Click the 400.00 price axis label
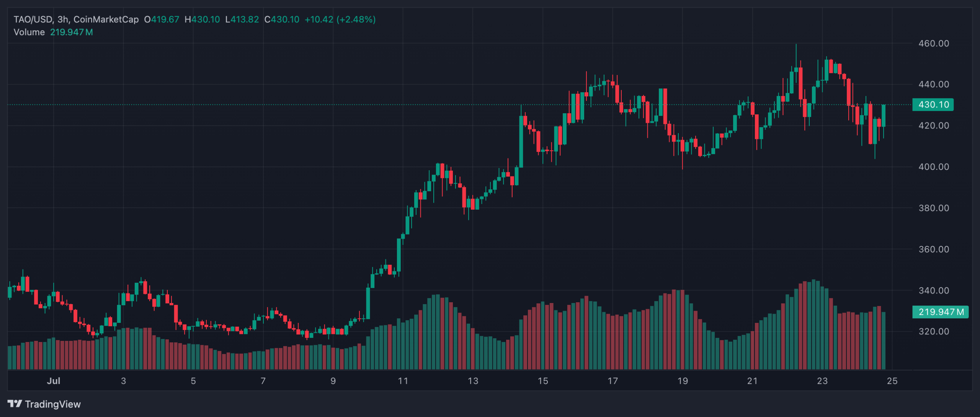The image size is (980, 417). click(x=934, y=167)
